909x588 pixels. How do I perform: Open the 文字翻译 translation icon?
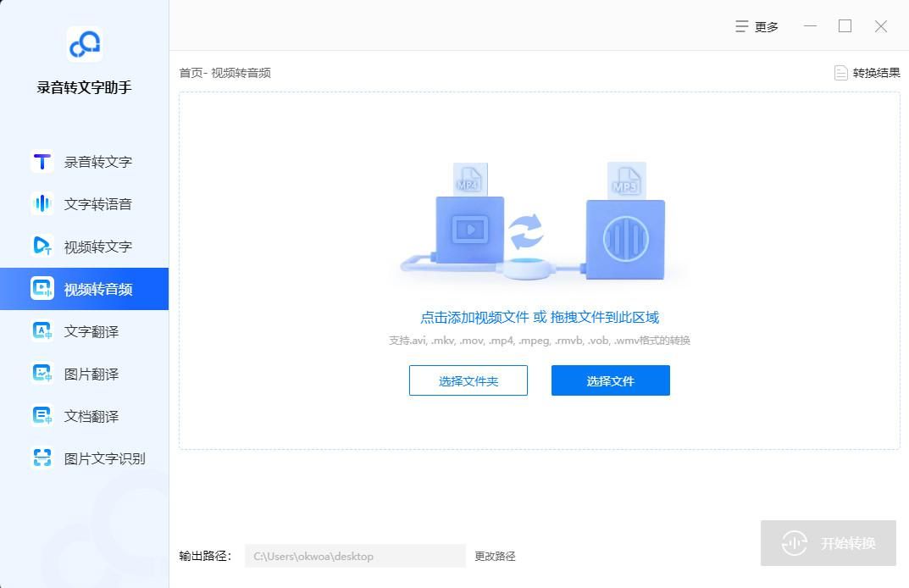click(x=42, y=331)
